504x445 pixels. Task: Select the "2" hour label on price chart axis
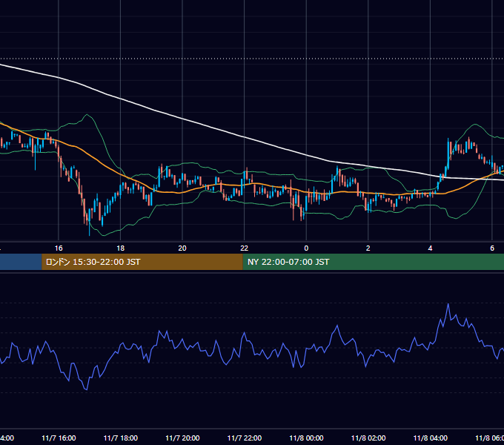pyautogui.click(x=368, y=248)
